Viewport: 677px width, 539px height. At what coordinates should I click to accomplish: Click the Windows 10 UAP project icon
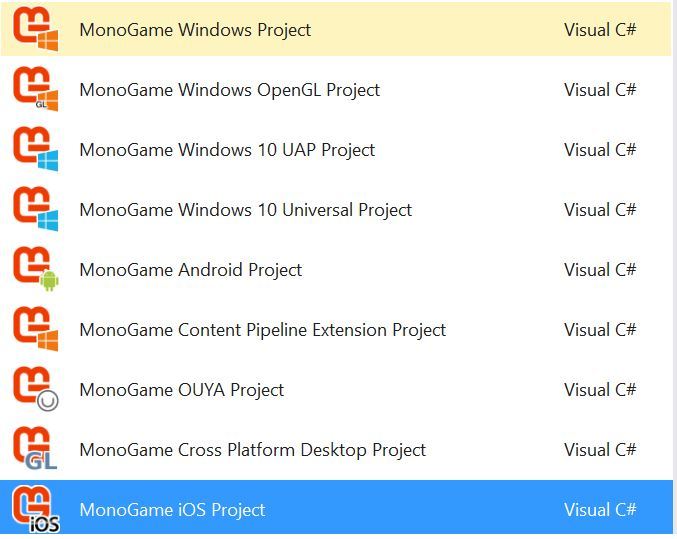(35, 149)
